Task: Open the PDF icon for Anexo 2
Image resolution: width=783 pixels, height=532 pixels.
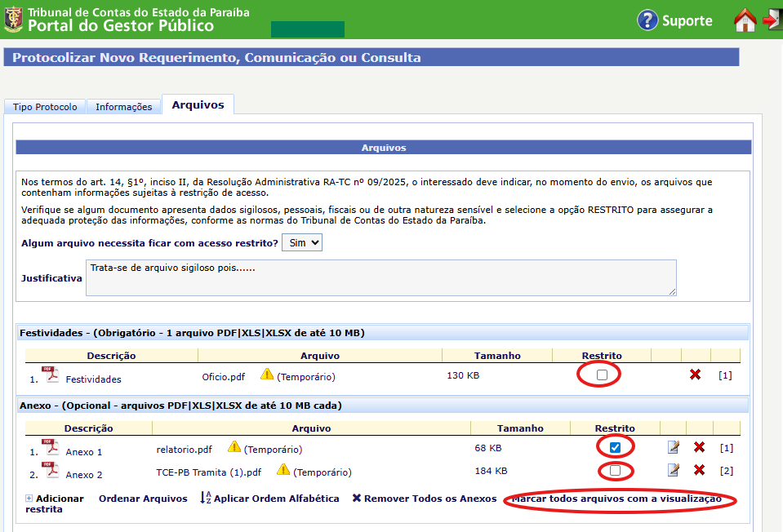Action: pyautogui.click(x=50, y=470)
